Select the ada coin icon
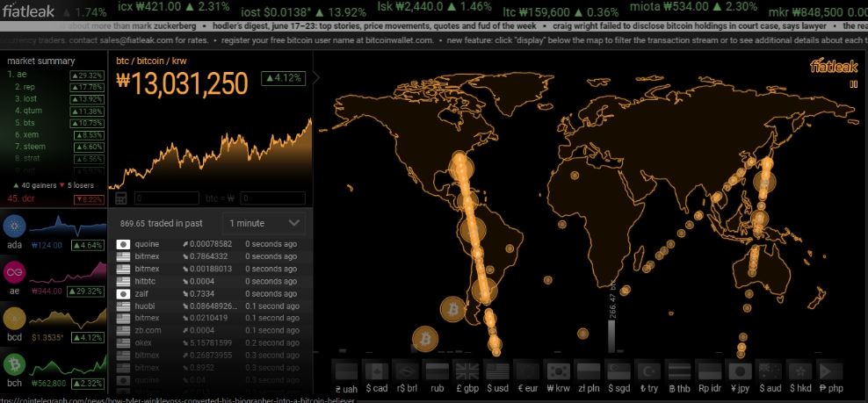The height and width of the screenshot is (403, 868). pyautogui.click(x=14, y=227)
